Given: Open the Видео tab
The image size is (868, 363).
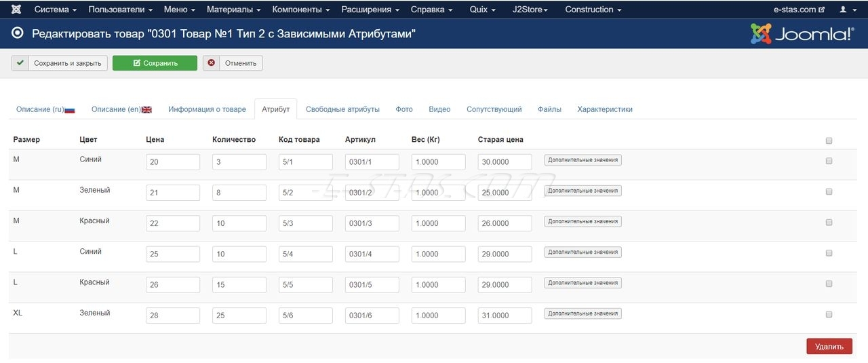Looking at the screenshot, I should tap(439, 109).
